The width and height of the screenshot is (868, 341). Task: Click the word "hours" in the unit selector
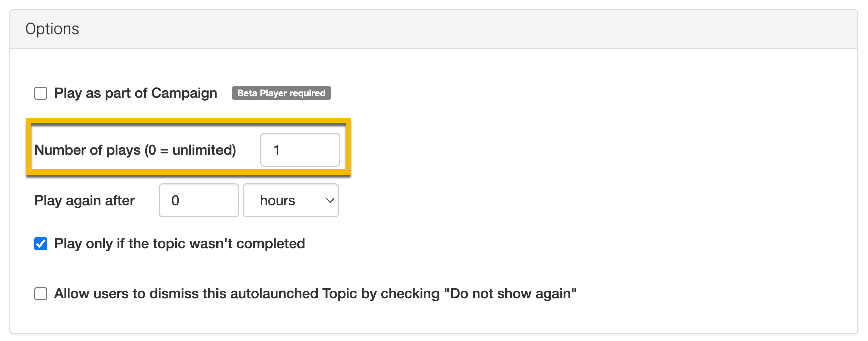click(277, 201)
